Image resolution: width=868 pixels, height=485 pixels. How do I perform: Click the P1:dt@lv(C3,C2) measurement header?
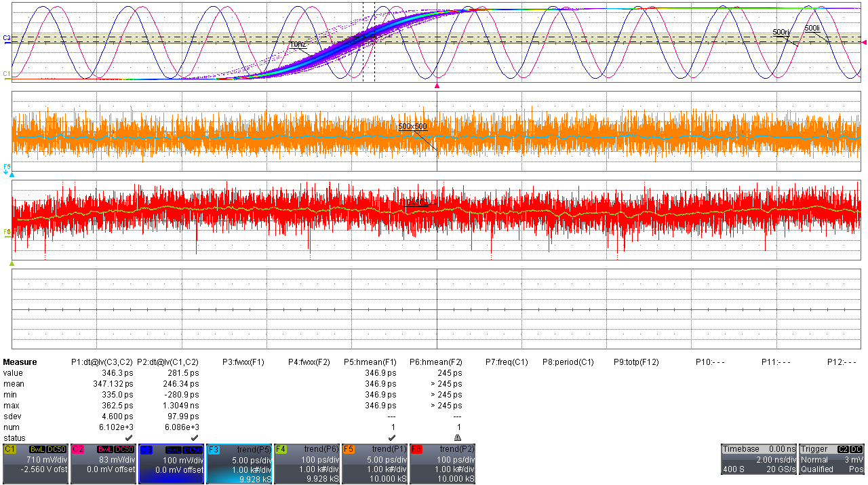102,362
